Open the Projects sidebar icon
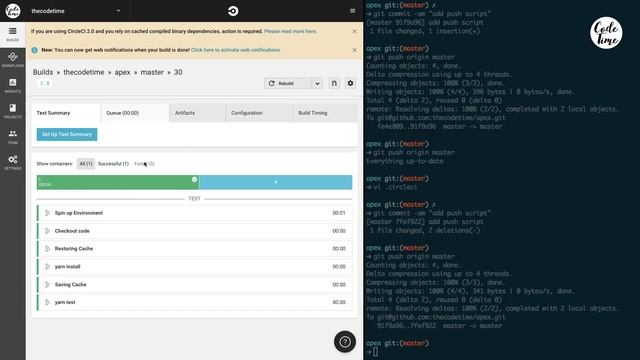The image size is (640, 360). 13,111
